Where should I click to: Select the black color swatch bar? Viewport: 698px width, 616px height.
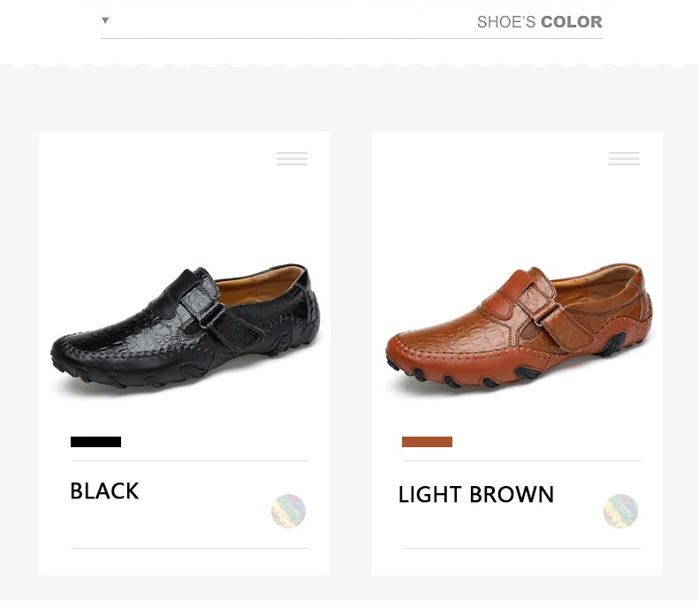[x=95, y=442]
